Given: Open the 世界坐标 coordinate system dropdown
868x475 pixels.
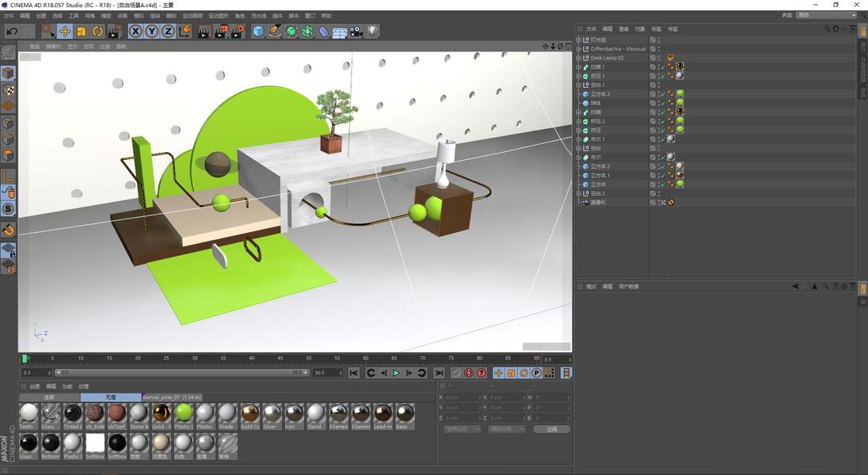Looking at the screenshot, I should pyautogui.click(x=462, y=429).
